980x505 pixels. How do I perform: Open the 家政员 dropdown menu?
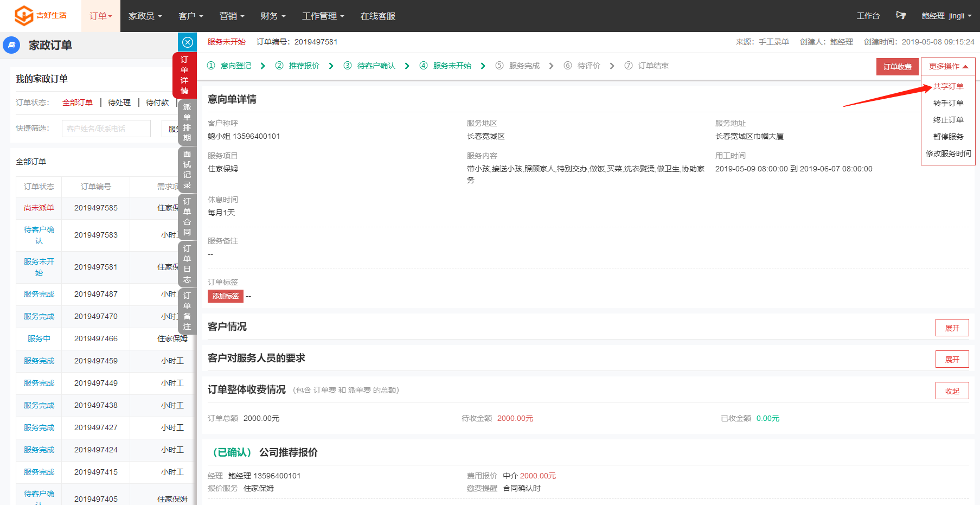145,16
